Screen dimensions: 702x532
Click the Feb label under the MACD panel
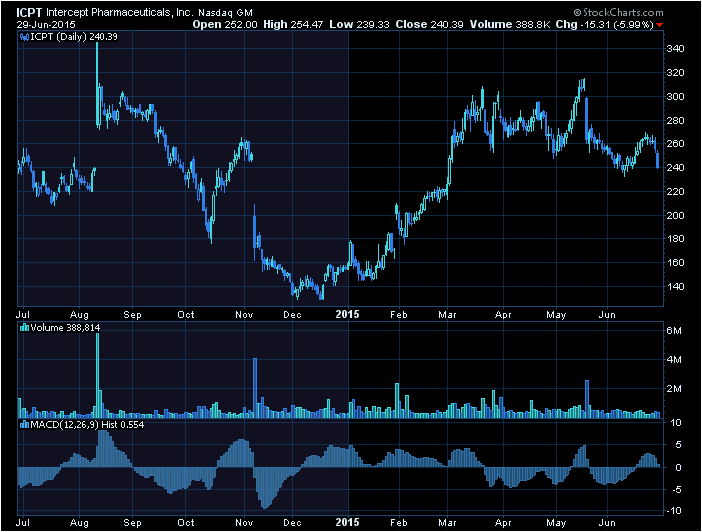click(x=398, y=523)
